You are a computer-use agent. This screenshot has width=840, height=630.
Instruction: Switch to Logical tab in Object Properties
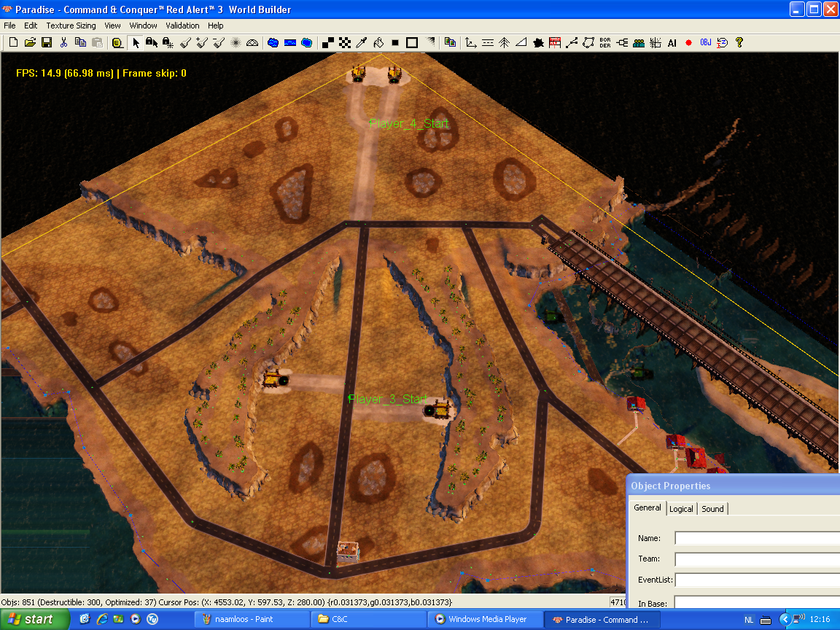681,508
